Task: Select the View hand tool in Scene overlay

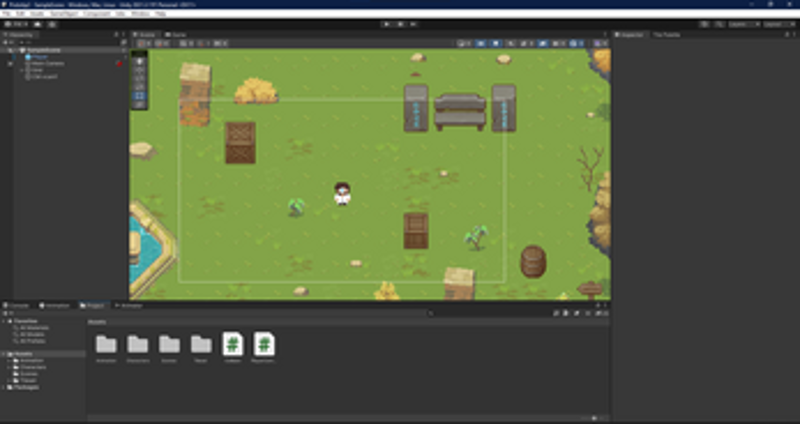Action: [x=139, y=61]
